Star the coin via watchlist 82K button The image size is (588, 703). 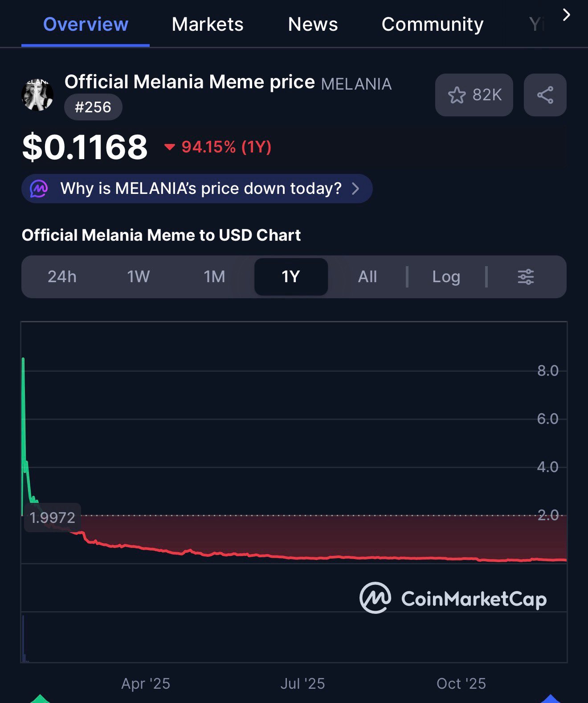pos(474,95)
